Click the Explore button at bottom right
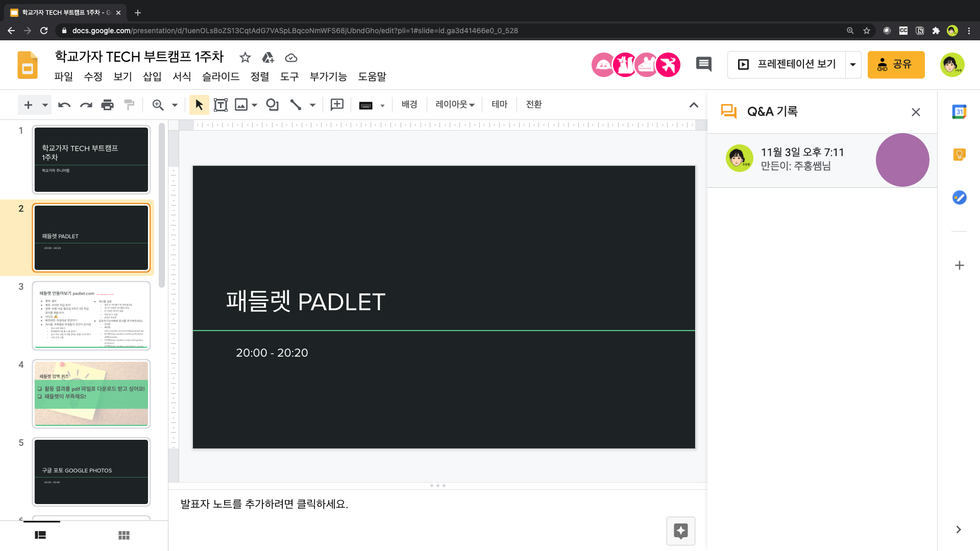This screenshot has height=551, width=980. (x=680, y=531)
